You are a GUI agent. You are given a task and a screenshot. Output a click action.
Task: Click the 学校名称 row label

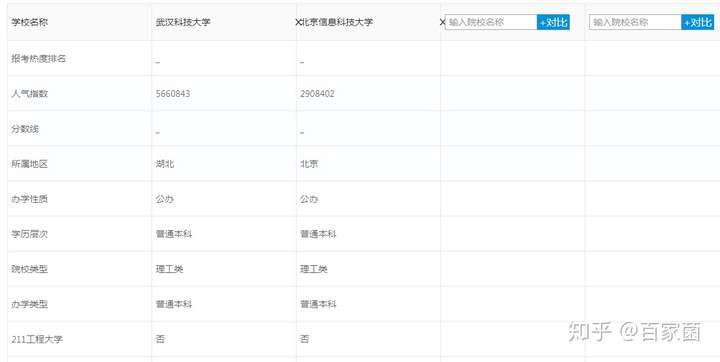[29, 22]
